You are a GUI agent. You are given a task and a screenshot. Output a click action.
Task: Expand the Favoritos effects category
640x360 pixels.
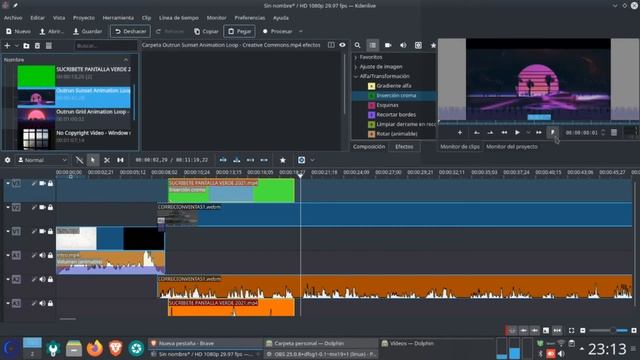pyautogui.click(x=356, y=58)
